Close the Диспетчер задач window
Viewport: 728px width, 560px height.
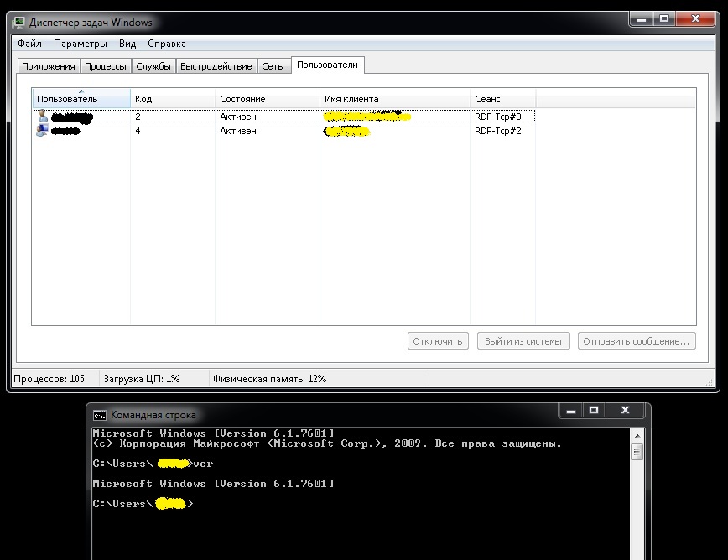coord(695,19)
